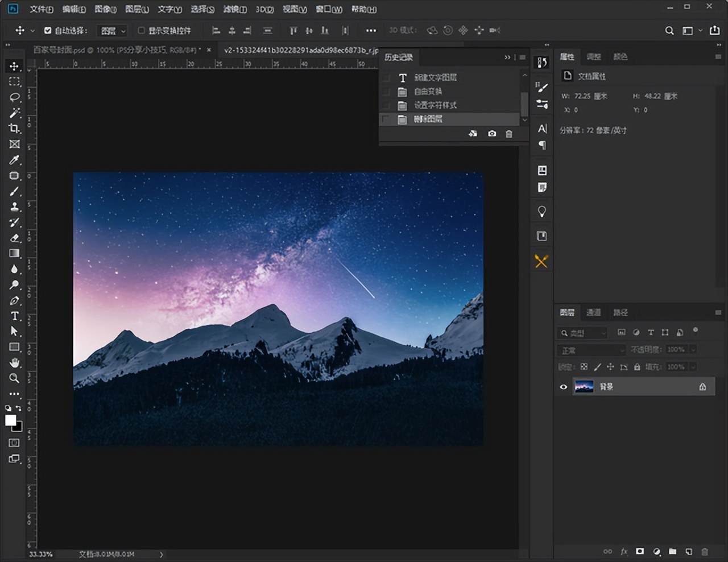Open the layer blend mode 正常 dropdown
The height and width of the screenshot is (562, 728).
(x=591, y=350)
